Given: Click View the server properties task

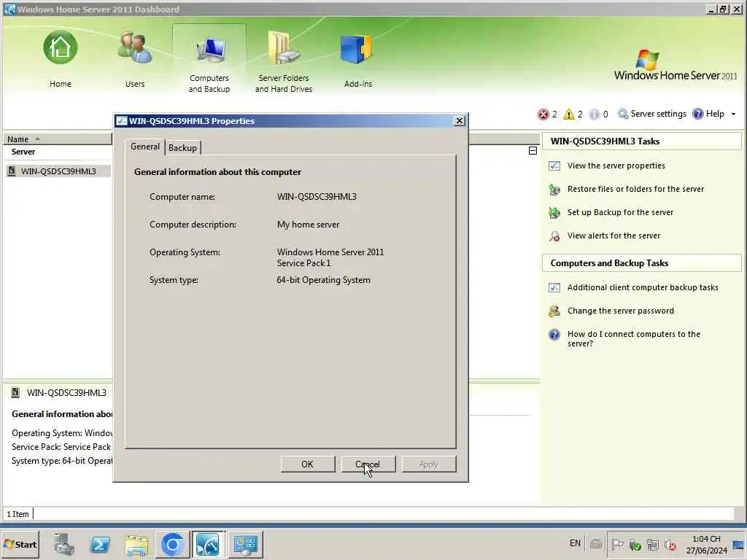Looking at the screenshot, I should (616, 166).
